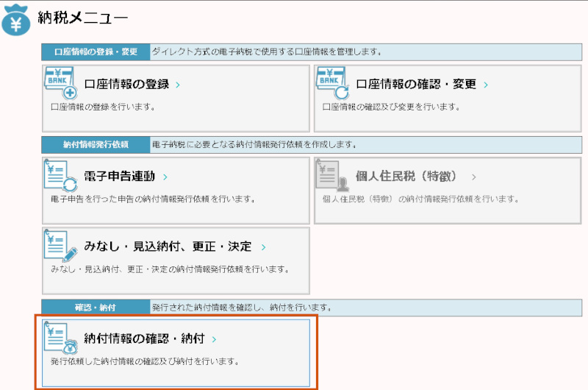Click the 確認・納付 section header label
The height and width of the screenshot is (390, 588).
(96, 306)
